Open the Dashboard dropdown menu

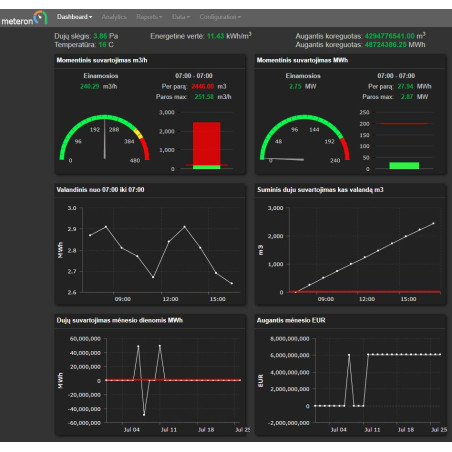click(74, 17)
